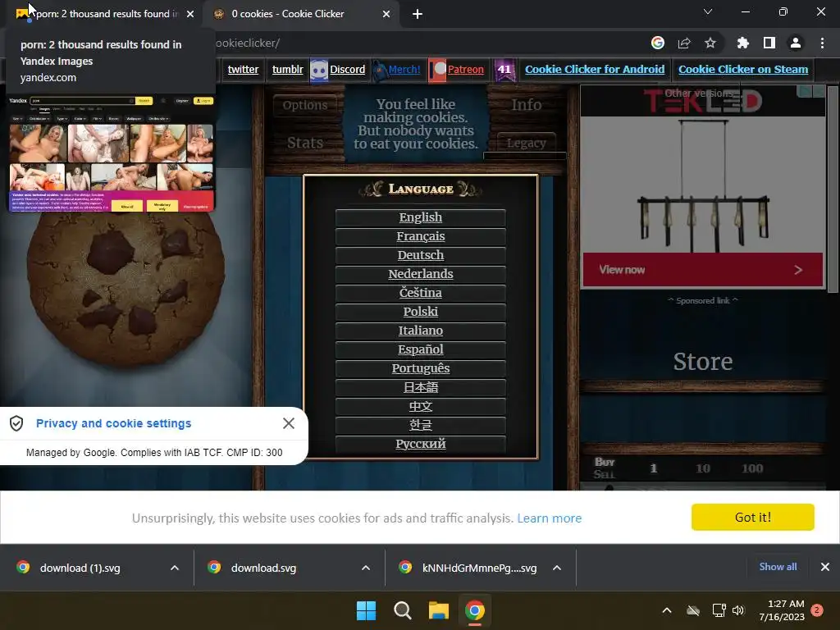Open Windows taskbar Search
This screenshot has height=630, width=840.
(402, 610)
